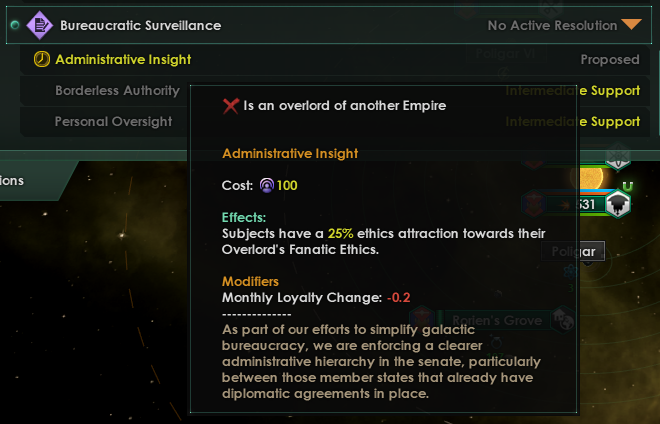Screen dimensions: 660x424
Task: Click the purple Bureaucratic Surveillance category icon
Action: pos(40,25)
